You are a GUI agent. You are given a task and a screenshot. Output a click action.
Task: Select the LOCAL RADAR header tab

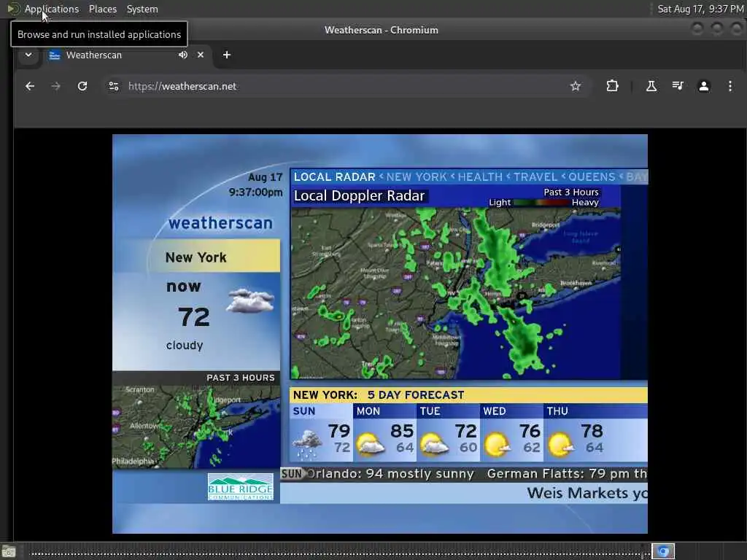(334, 176)
